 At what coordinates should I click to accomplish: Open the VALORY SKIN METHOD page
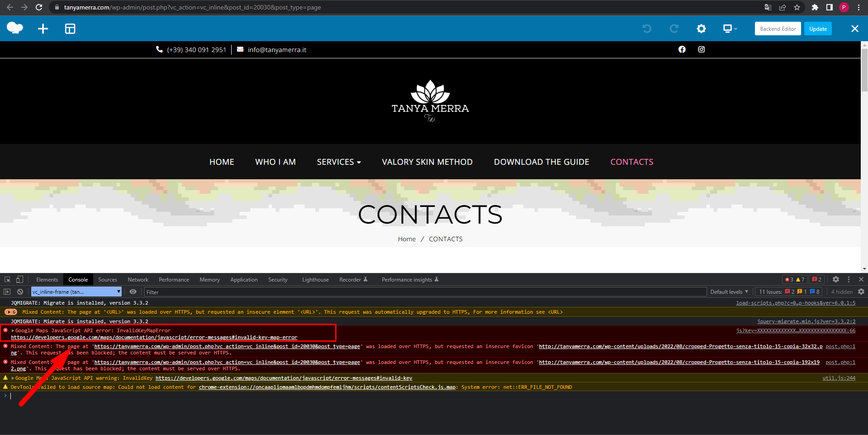(427, 162)
